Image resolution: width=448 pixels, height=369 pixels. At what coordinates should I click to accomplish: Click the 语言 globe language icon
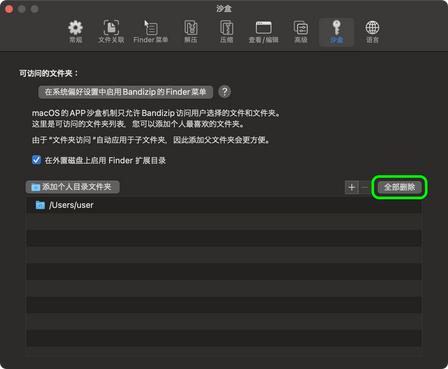[372, 32]
